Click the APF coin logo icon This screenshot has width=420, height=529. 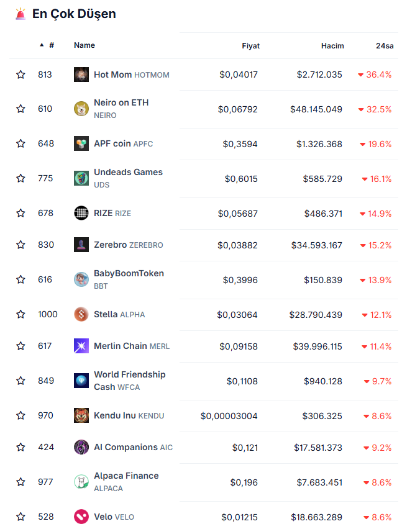pos(81,143)
